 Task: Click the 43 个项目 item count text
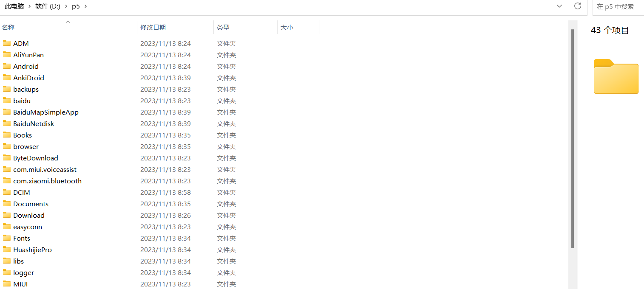pos(610,30)
